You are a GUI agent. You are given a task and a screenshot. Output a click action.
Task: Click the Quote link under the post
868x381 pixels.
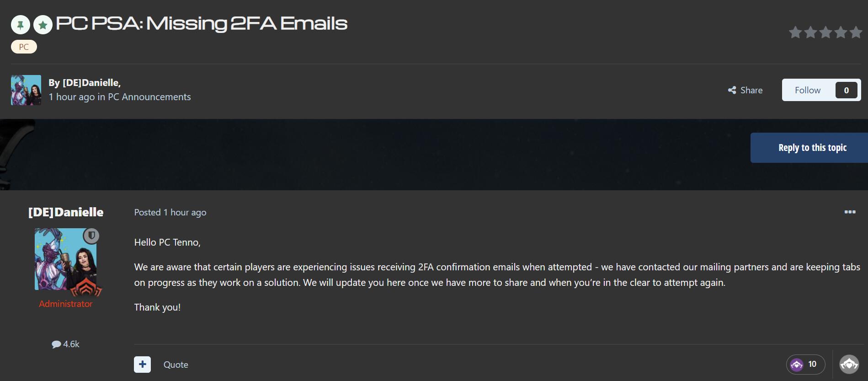pyautogui.click(x=176, y=365)
